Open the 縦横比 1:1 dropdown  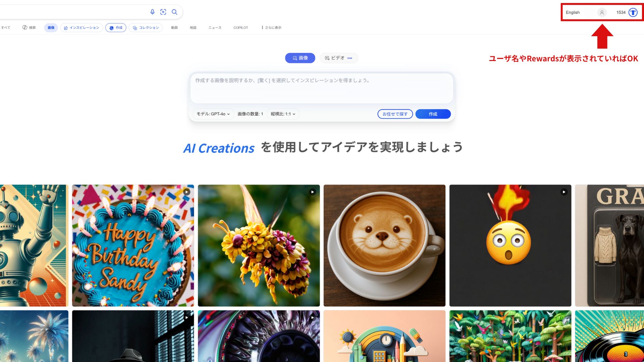[283, 114]
